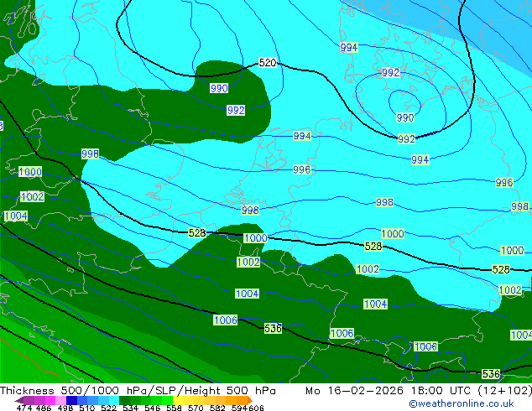This screenshot has width=532, height=411.
Task: Click the yellow legend swatch above 558
Action: tap(178, 400)
